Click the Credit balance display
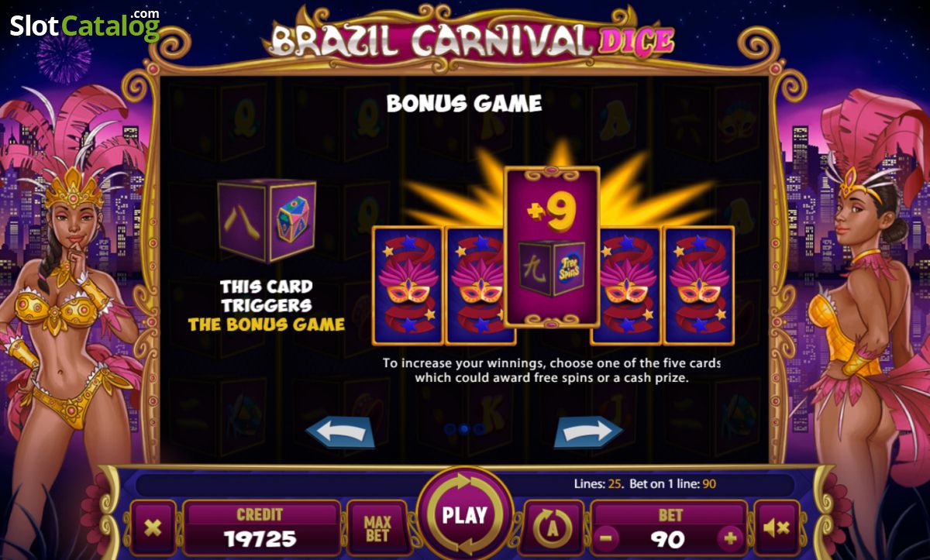The width and height of the screenshot is (930, 560). pyautogui.click(x=261, y=528)
